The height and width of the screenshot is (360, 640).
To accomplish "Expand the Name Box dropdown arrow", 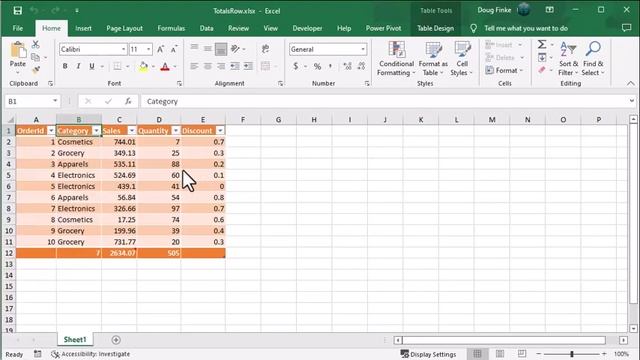I will click(x=55, y=101).
